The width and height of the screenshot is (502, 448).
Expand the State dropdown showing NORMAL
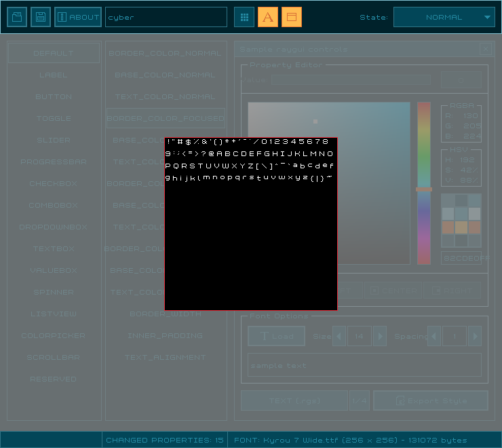(x=444, y=17)
